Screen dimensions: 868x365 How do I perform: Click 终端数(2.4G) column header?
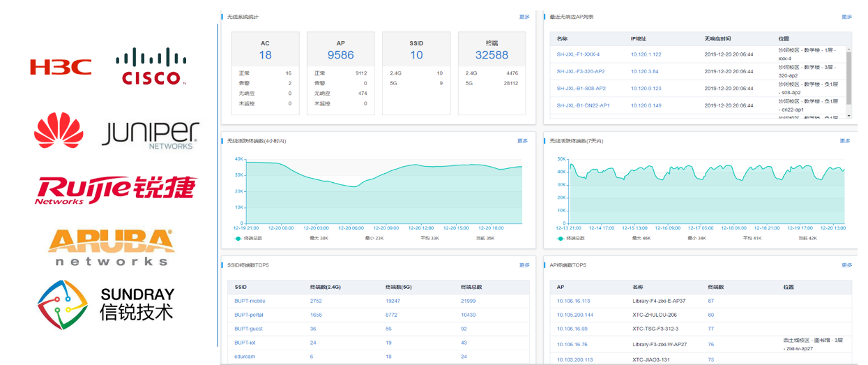(324, 287)
